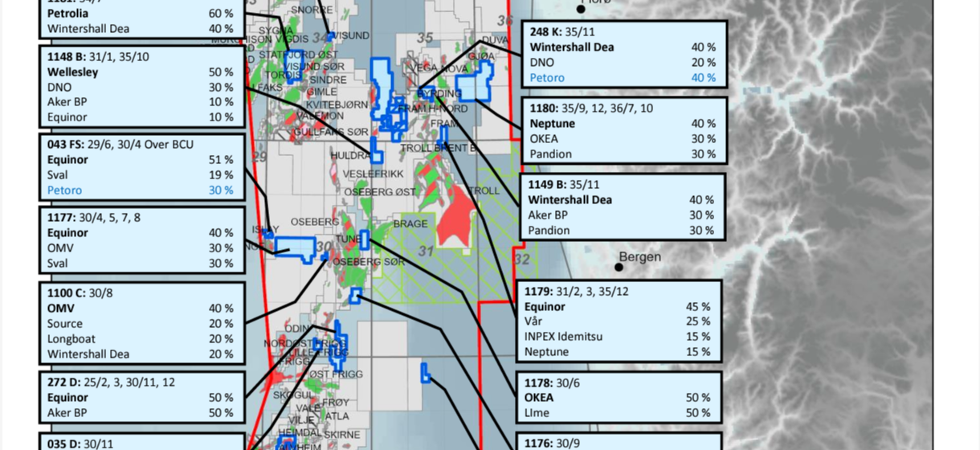Click Neptune in the 1179 box
This screenshot has height=450, width=980.
pos(546,352)
